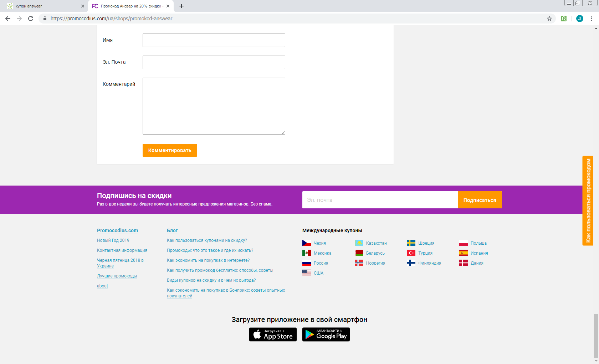Viewport: 599px width, 364px height.
Task: Click the Spain flag icon
Action: pos(464,253)
